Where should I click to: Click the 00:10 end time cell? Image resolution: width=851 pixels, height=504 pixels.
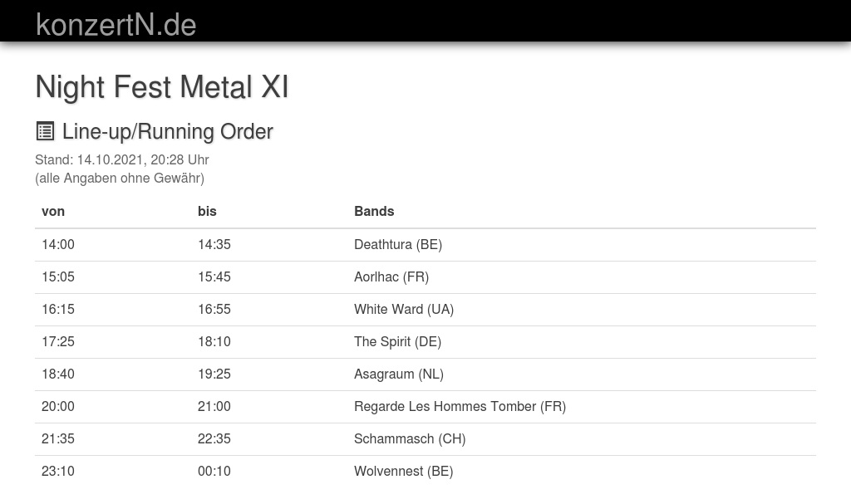(214, 471)
